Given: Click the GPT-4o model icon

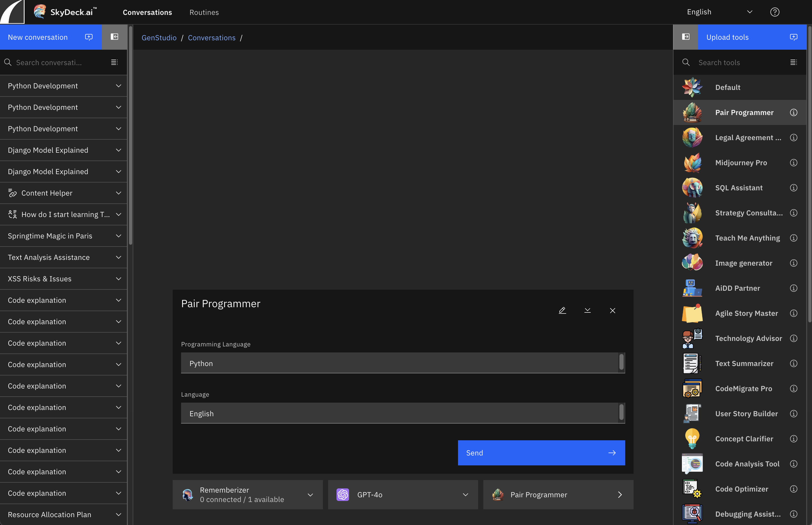Looking at the screenshot, I should [343, 495].
